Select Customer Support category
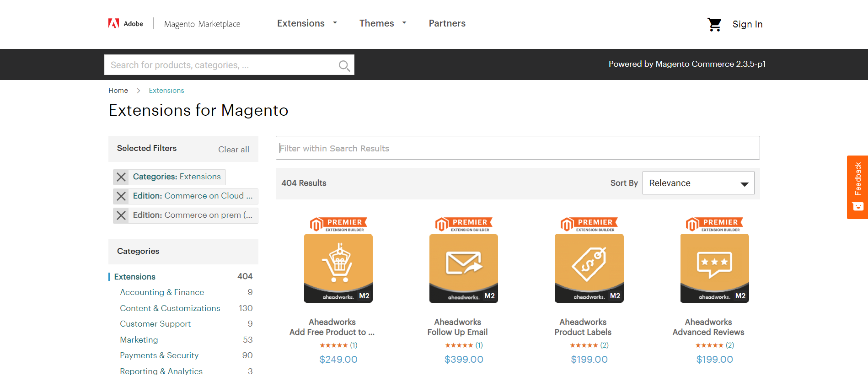Image resolution: width=868 pixels, height=376 pixels. pos(155,324)
